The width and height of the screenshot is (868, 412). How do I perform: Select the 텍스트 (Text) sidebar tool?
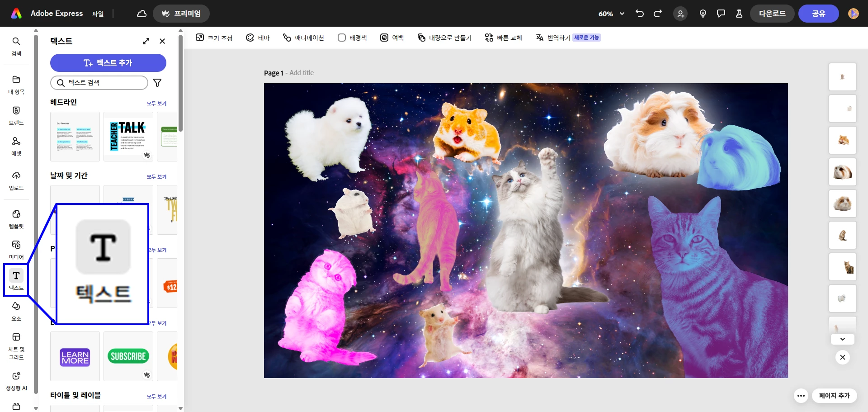click(16, 280)
